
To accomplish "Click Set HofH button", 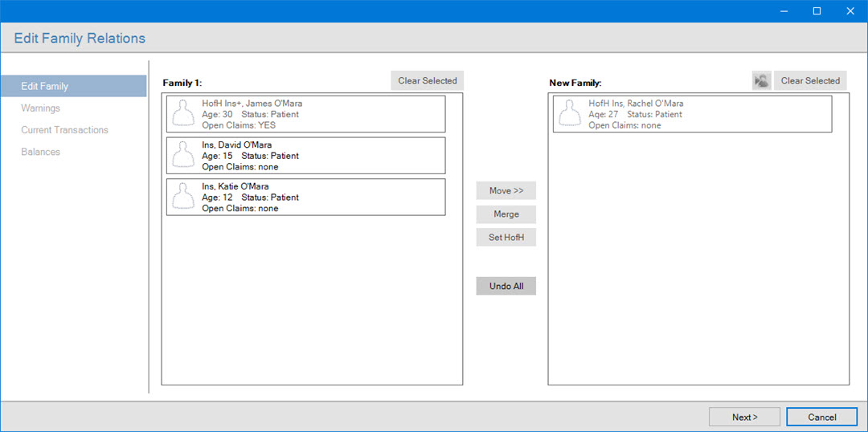I will [x=506, y=238].
